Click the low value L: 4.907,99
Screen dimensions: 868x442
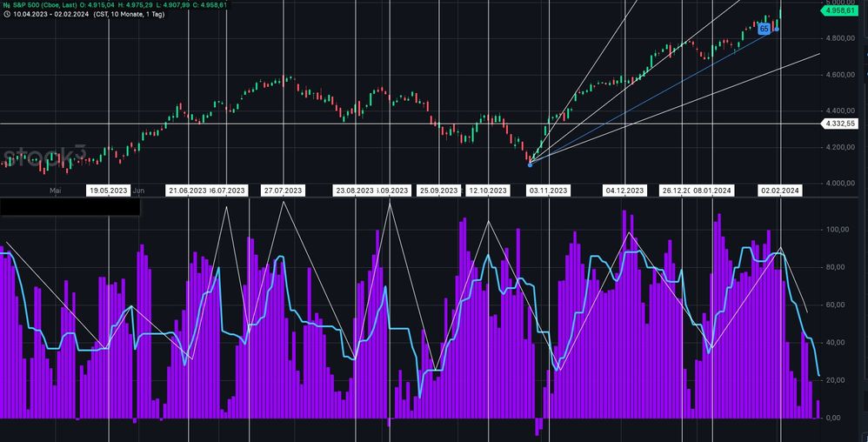[x=173, y=5]
